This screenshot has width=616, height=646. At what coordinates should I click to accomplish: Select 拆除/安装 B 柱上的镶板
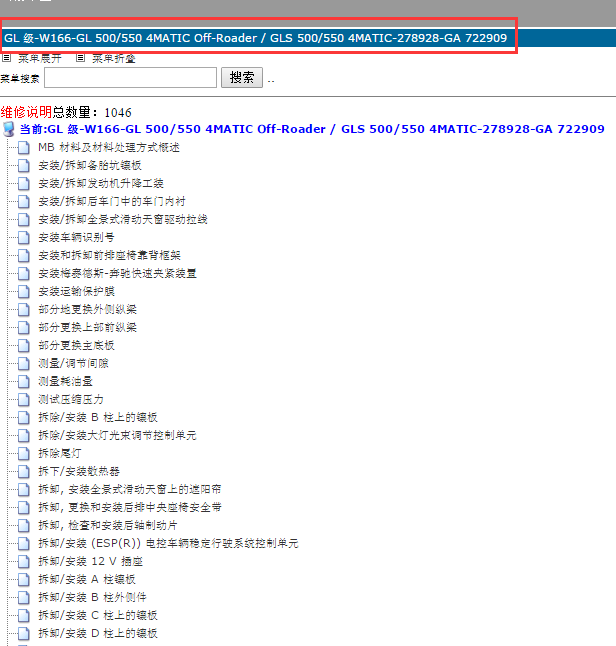point(98,417)
